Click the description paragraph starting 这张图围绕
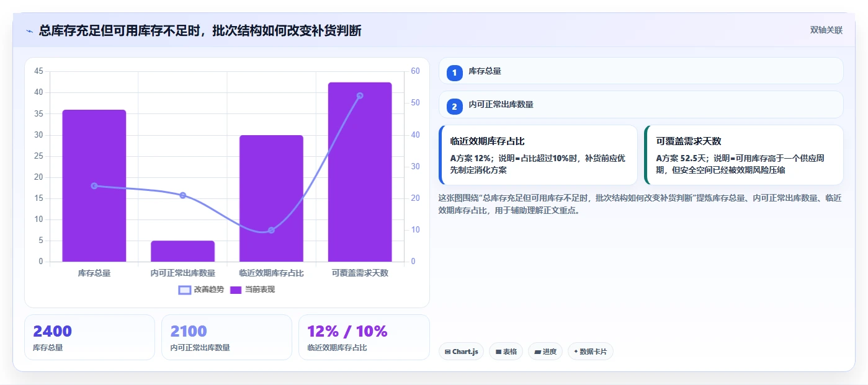Image resolution: width=868 pixels, height=385 pixels. pos(640,204)
